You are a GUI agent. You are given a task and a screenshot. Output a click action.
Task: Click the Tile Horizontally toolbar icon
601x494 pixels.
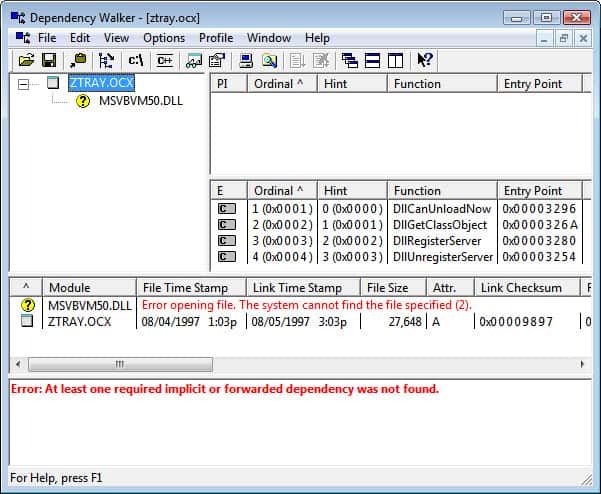coord(372,60)
